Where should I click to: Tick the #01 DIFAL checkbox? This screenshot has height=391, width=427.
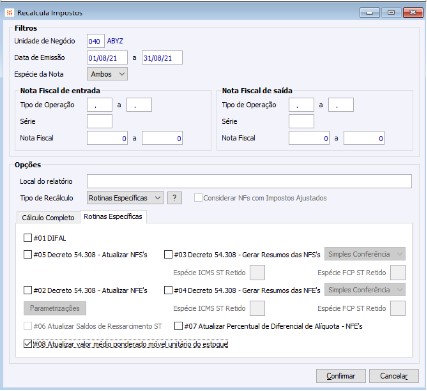coord(28,238)
